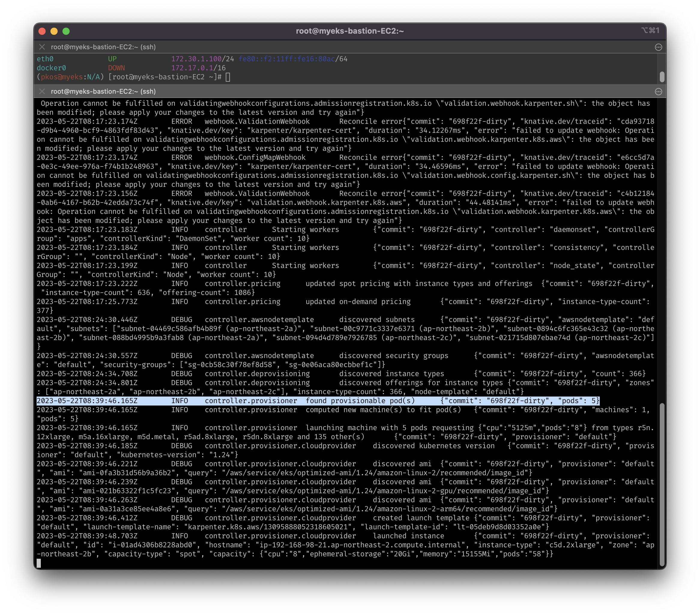Click the window title root@myeks-bastion-EC2:~
This screenshot has width=700, height=614.
pos(350,31)
